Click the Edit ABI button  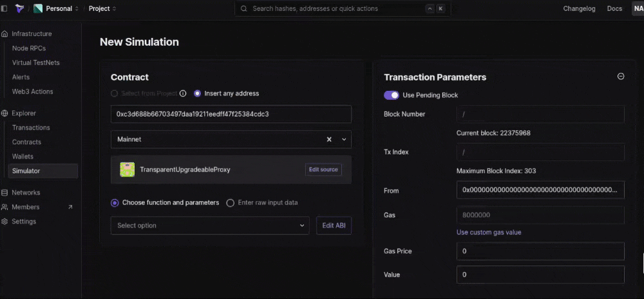334,226
